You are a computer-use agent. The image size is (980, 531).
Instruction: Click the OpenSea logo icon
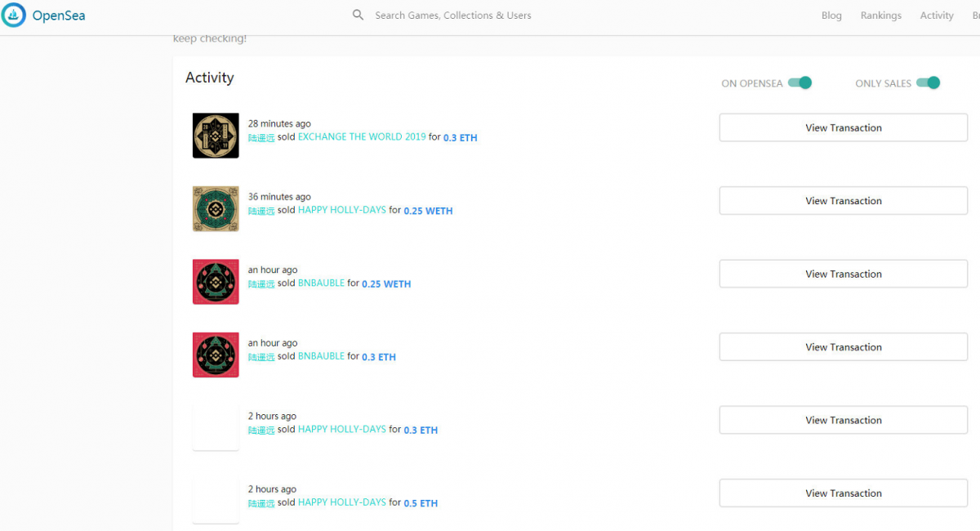click(x=13, y=15)
